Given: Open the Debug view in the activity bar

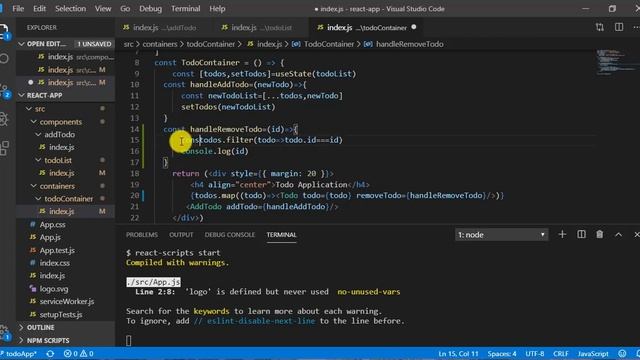Looking at the screenshot, I should tap(4, 119).
